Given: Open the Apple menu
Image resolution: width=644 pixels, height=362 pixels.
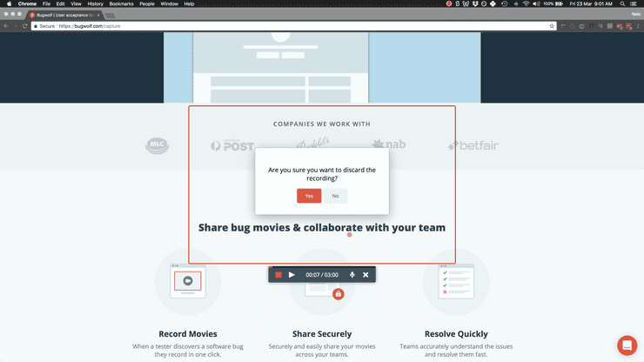Looking at the screenshot, I should click(9, 3).
